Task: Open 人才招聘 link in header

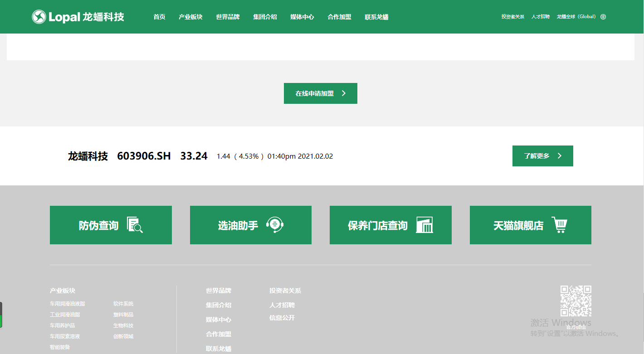Action: pos(541,17)
